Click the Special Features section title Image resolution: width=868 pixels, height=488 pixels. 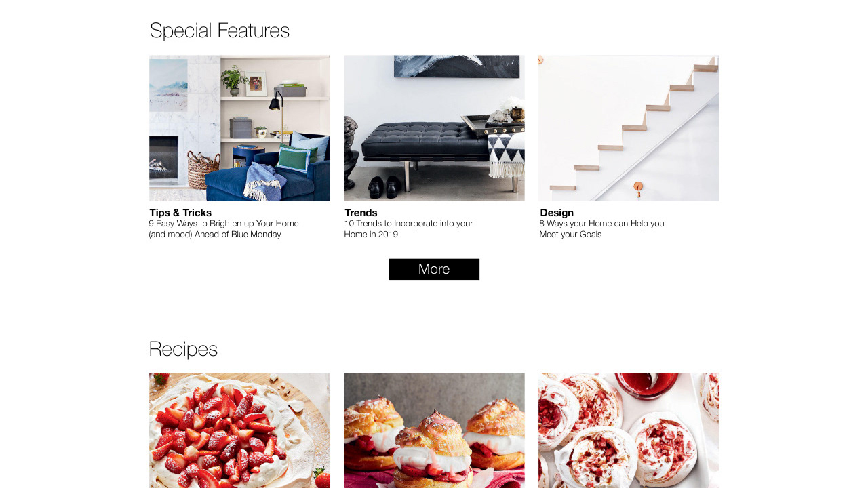[219, 30]
